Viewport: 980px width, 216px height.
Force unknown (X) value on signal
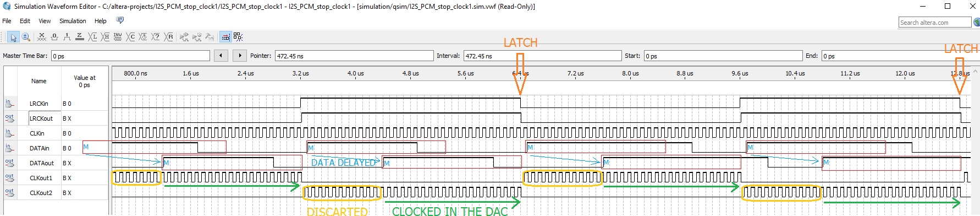pos(42,37)
